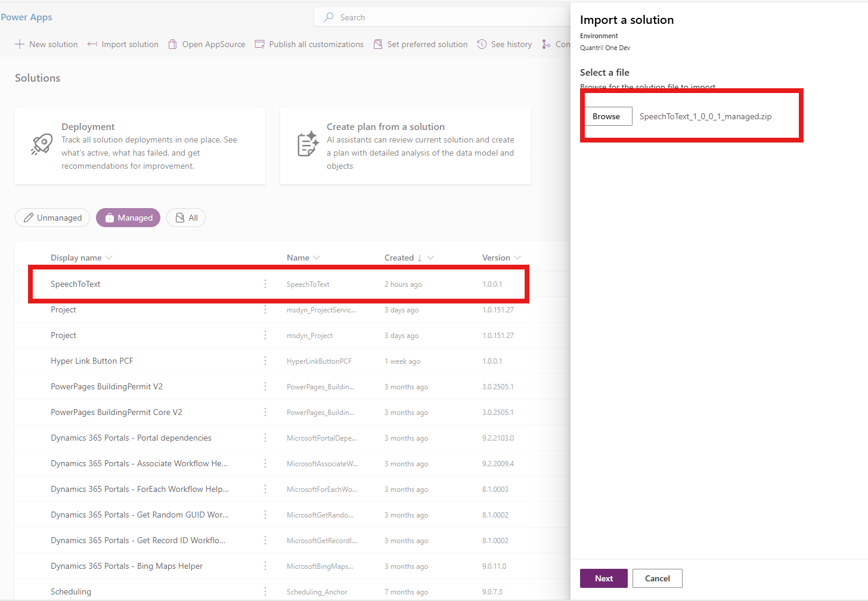The image size is (868, 601).
Task: Open more options for SpeechToText row
Action: [265, 284]
